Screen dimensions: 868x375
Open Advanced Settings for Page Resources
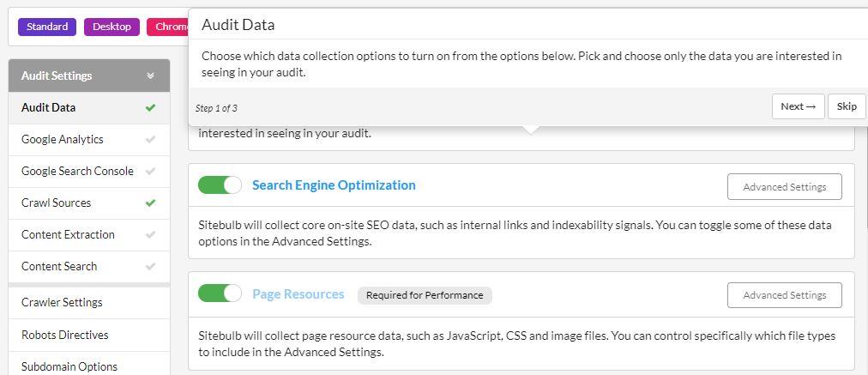pyautogui.click(x=785, y=295)
